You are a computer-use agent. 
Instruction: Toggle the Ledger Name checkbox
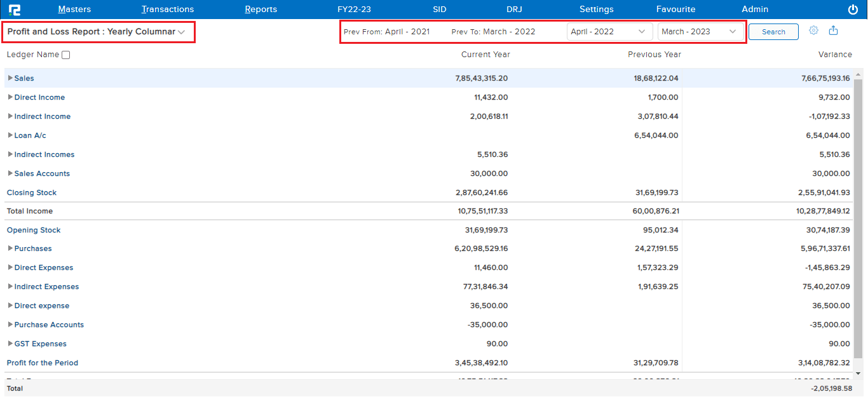[66, 55]
